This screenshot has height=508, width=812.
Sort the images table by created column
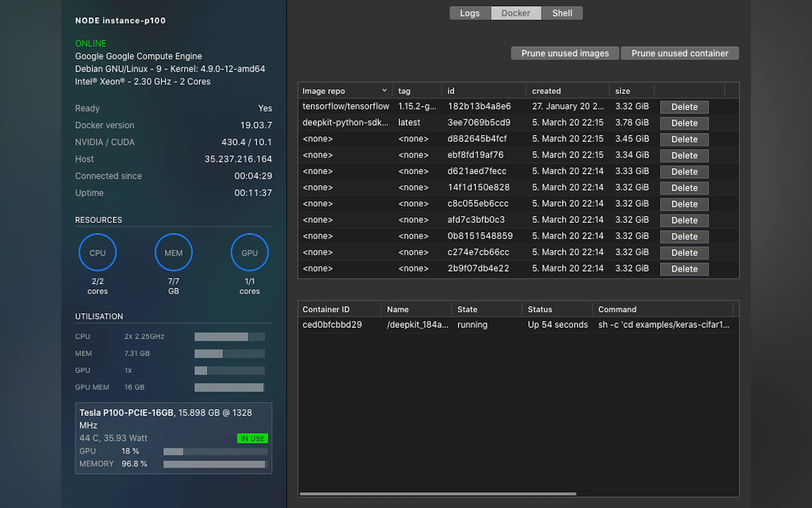click(x=546, y=91)
